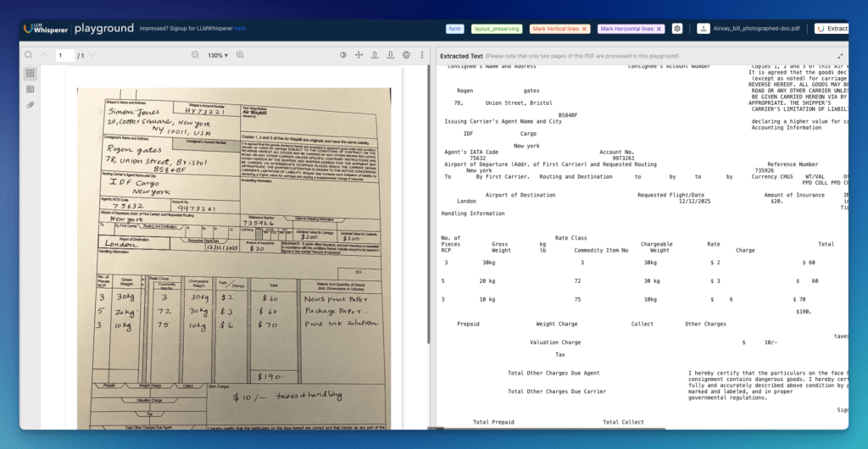
Task: Show the attachments paperclip panel
Action: pyautogui.click(x=30, y=105)
